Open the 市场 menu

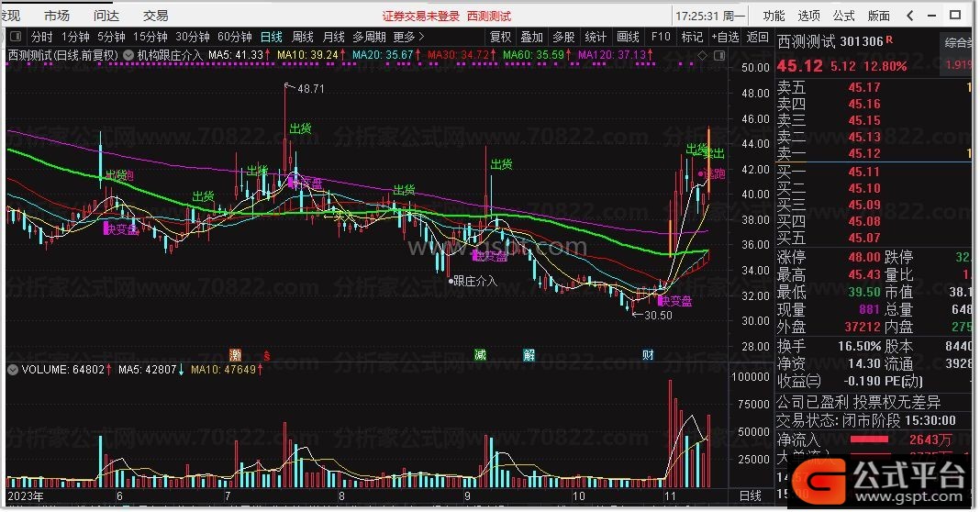pyautogui.click(x=57, y=16)
